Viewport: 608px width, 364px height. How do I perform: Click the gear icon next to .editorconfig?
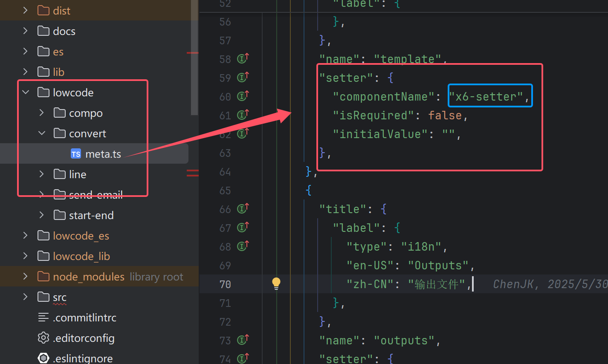click(x=43, y=338)
